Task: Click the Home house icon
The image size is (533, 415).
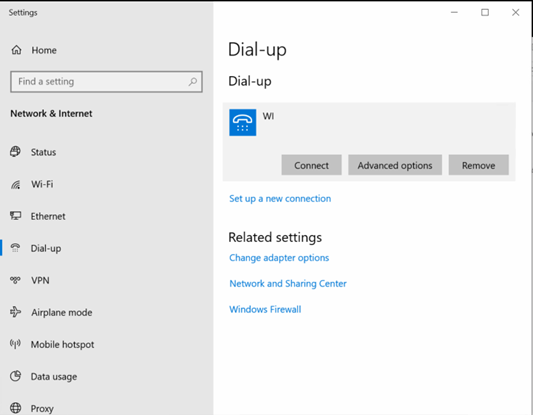Action: 16,50
